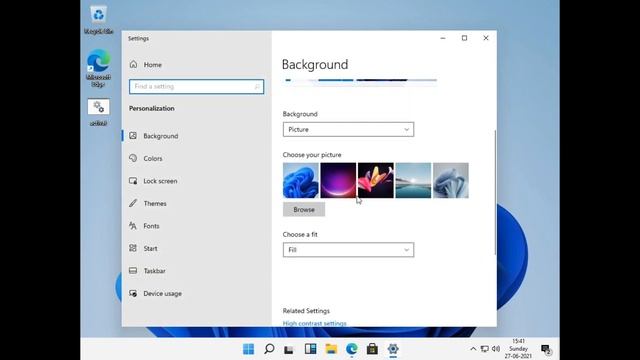
Task: Open the settings file desktop icon
Action: (x=98, y=112)
